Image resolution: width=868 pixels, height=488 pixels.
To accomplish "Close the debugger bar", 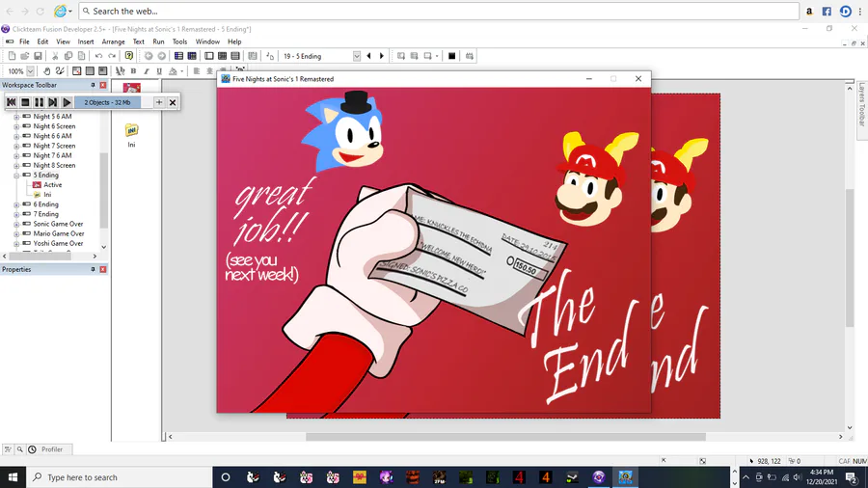I will (173, 102).
